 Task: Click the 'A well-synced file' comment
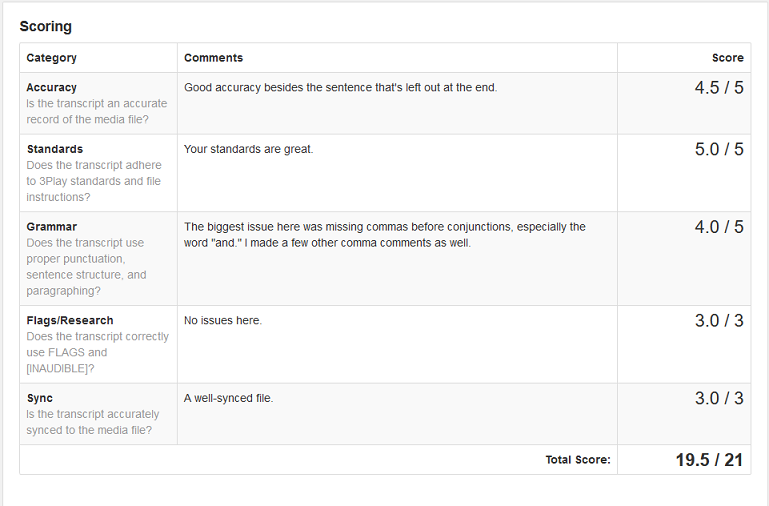(229, 398)
